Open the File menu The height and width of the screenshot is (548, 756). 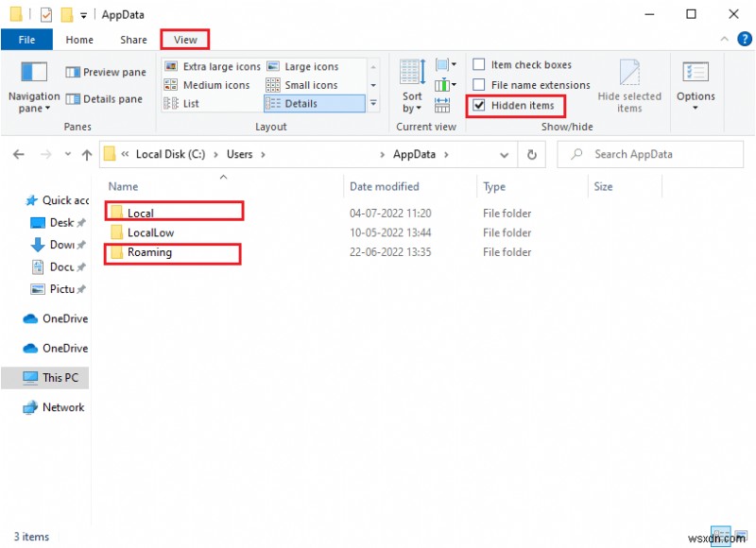click(26, 40)
